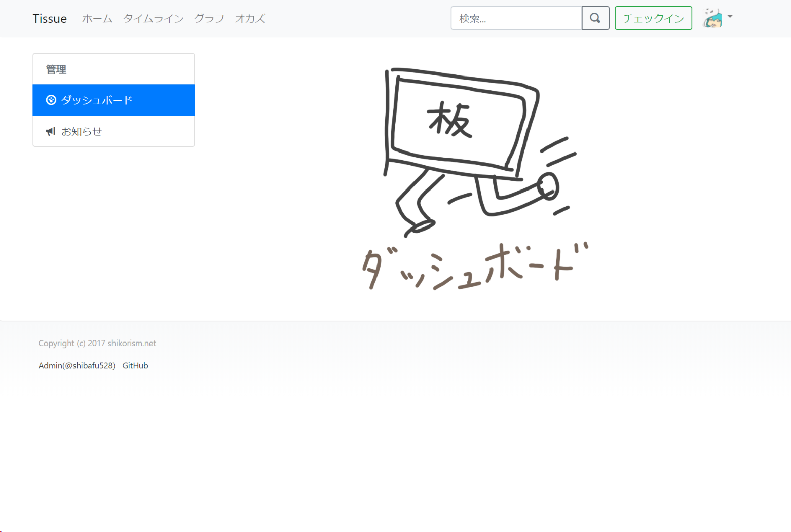The width and height of the screenshot is (791, 532).
Task: Visit the GitHub link in footer
Action: 135,366
